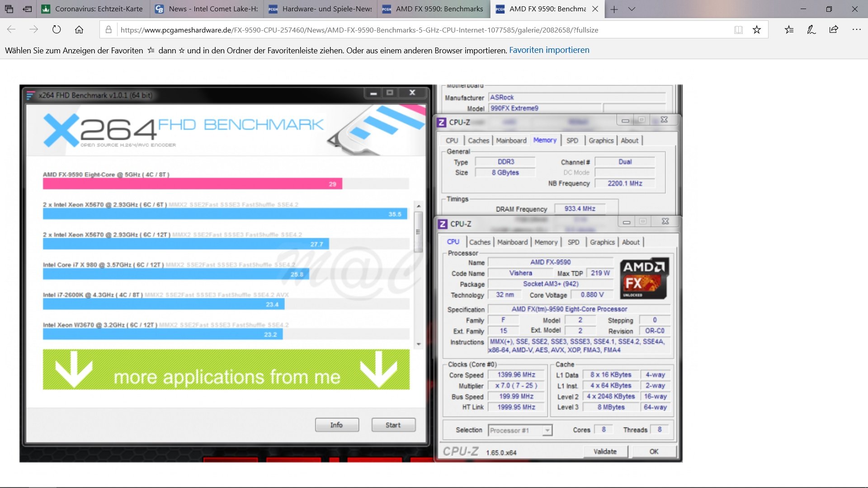Click the site lock security icon

[x=108, y=30]
